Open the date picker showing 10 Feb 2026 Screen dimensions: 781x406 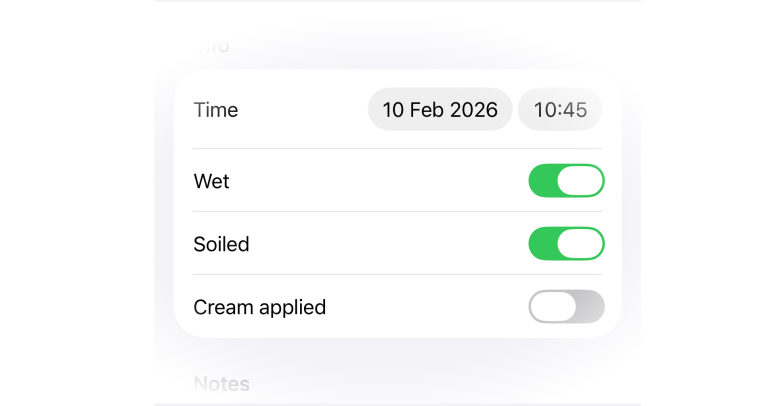coord(440,110)
